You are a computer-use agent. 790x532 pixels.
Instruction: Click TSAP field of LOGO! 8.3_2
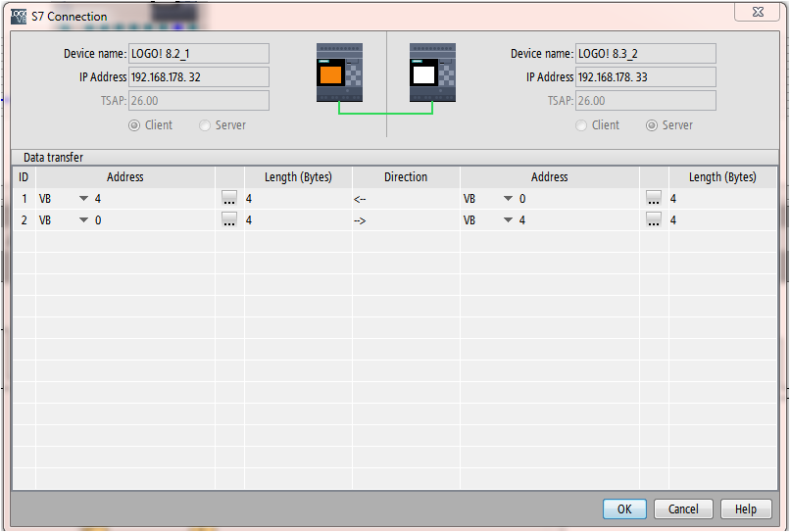646,101
